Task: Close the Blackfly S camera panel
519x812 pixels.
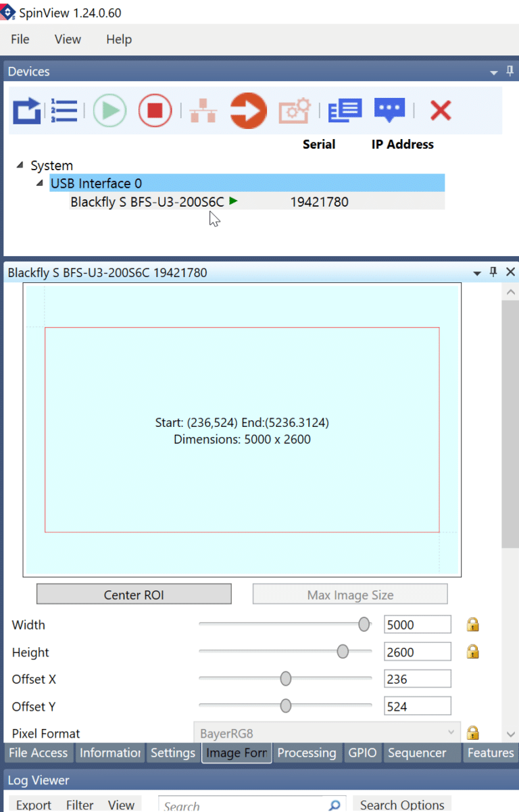Action: click(510, 272)
